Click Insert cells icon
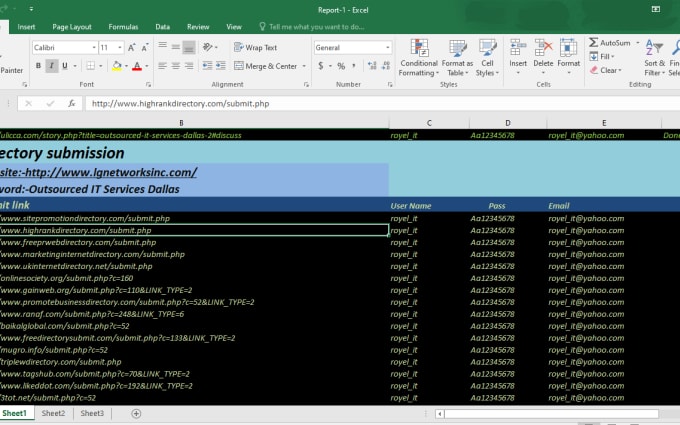680x425 pixels. [x=518, y=48]
